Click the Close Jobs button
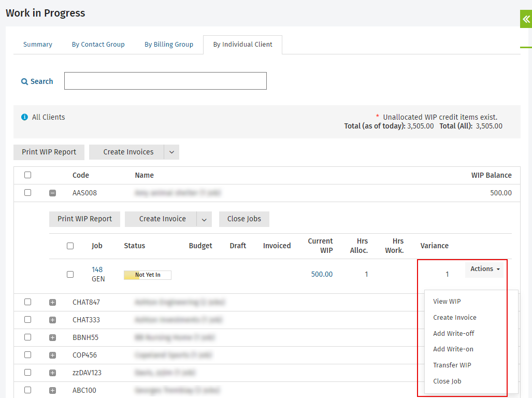The height and width of the screenshot is (398, 532). point(244,219)
